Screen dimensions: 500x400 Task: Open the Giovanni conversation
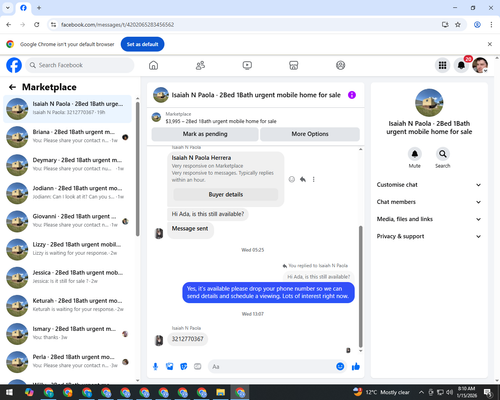pyautogui.click(x=67, y=221)
